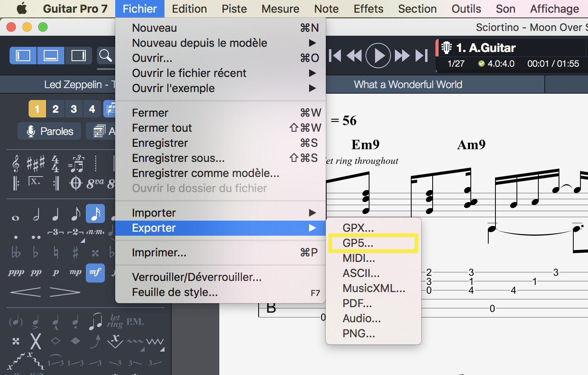Image resolution: width=588 pixels, height=375 pixels.
Task: Choose the half note duration
Action: pyautogui.click(x=36, y=214)
